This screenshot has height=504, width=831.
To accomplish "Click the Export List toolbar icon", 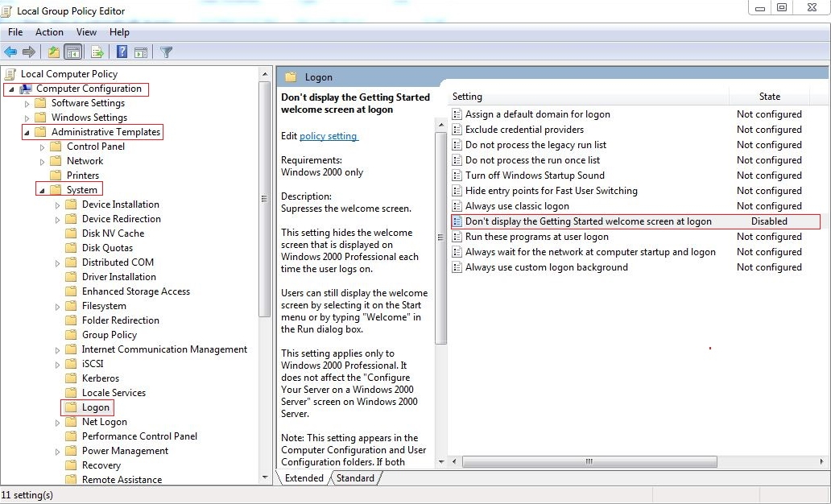I will (96, 52).
